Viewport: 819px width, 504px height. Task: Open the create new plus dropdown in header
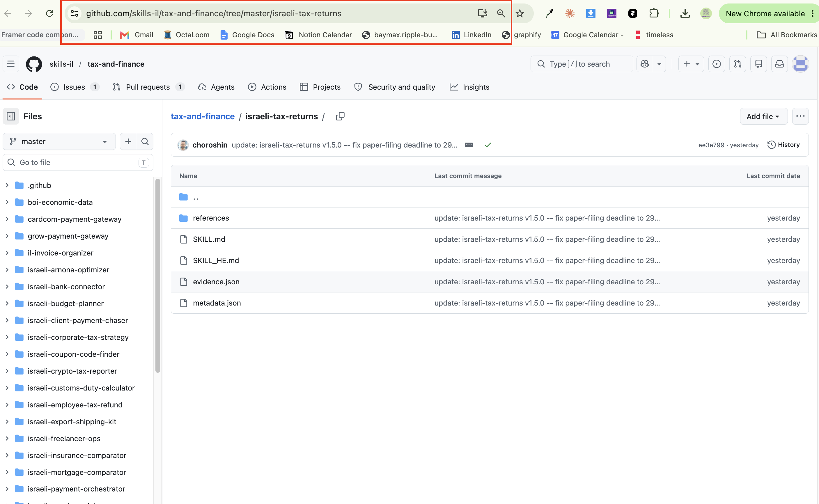[691, 64]
